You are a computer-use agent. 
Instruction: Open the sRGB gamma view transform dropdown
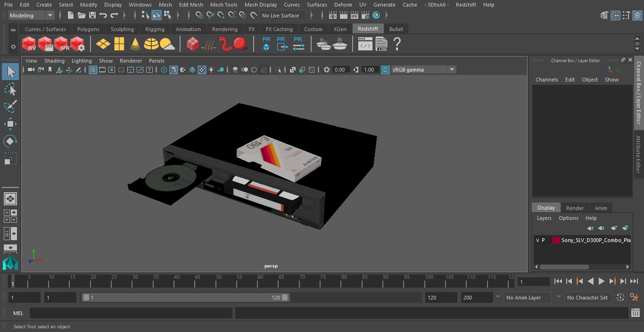tap(423, 70)
